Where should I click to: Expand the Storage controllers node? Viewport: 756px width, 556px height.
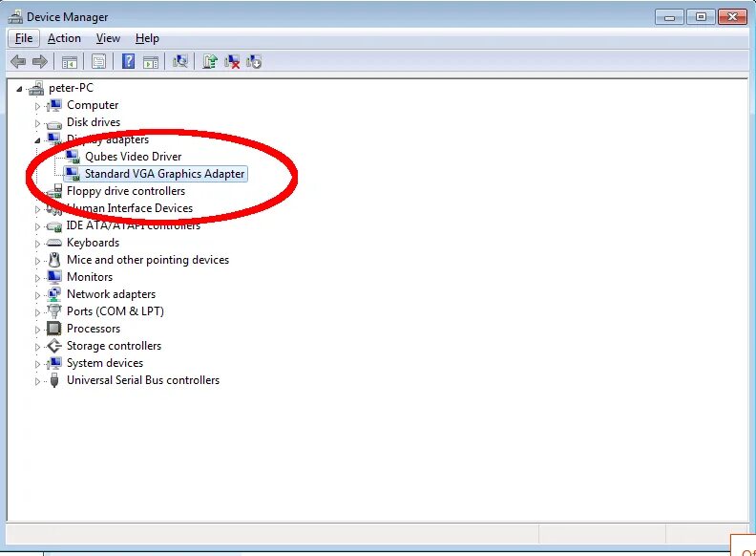click(37, 347)
